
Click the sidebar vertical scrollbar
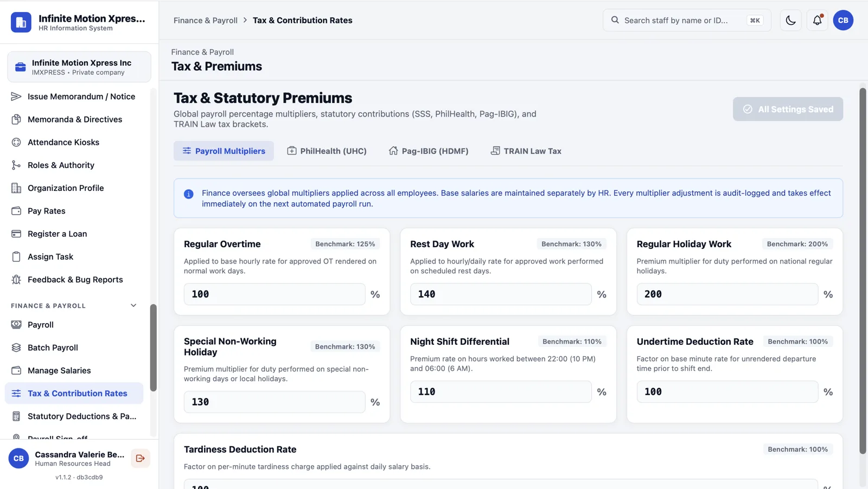154,348
